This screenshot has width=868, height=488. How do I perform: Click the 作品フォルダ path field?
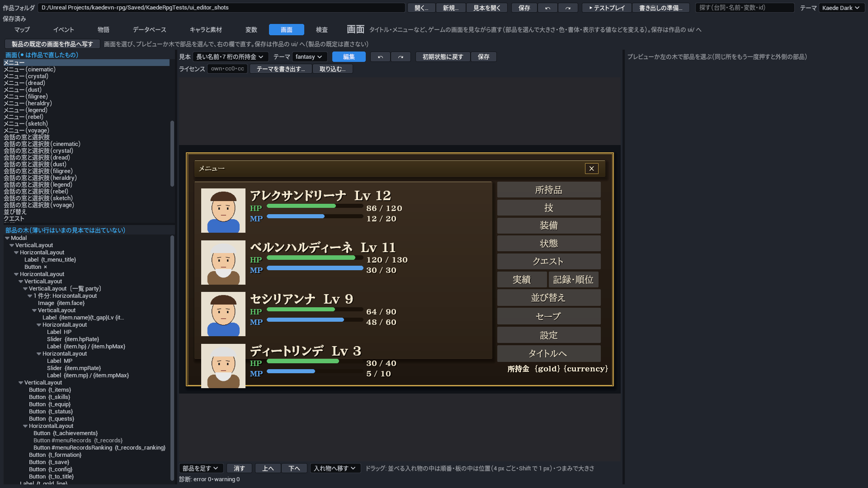(x=222, y=8)
